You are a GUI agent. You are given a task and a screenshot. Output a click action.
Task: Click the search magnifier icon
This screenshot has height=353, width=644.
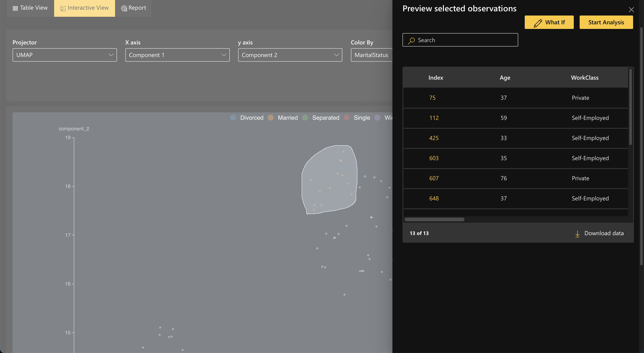(411, 40)
